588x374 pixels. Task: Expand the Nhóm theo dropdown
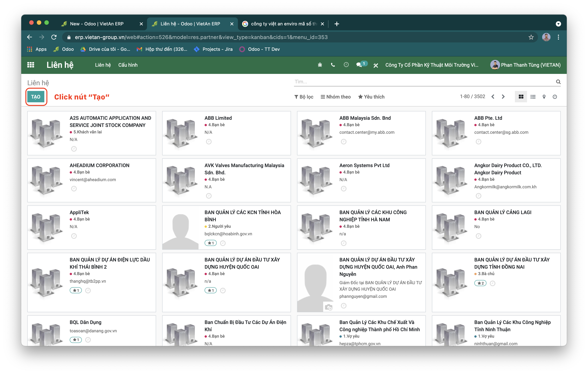coord(335,97)
